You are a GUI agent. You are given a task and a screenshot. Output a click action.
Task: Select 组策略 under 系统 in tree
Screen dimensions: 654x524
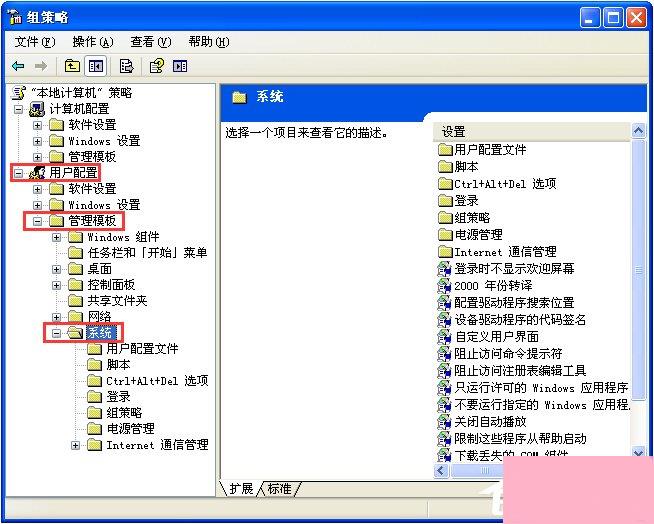[124, 413]
